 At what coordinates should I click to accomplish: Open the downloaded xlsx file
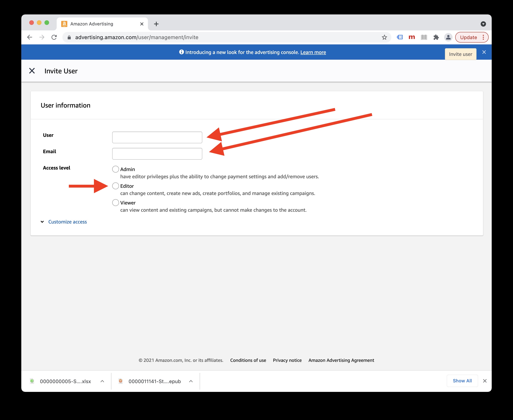65,381
